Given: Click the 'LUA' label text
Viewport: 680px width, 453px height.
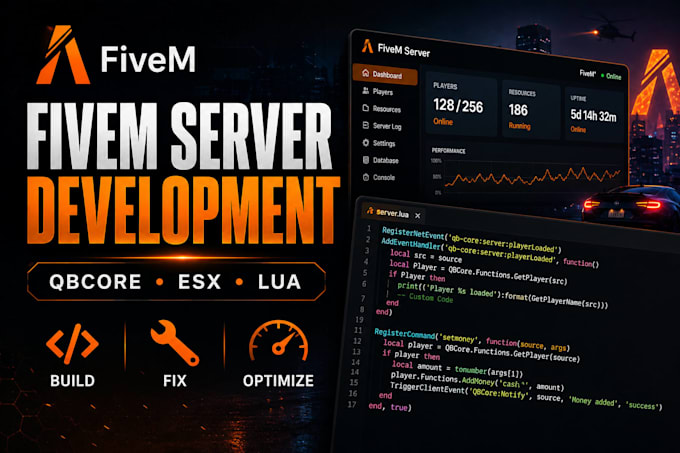Looking at the screenshot, I should tap(279, 282).
